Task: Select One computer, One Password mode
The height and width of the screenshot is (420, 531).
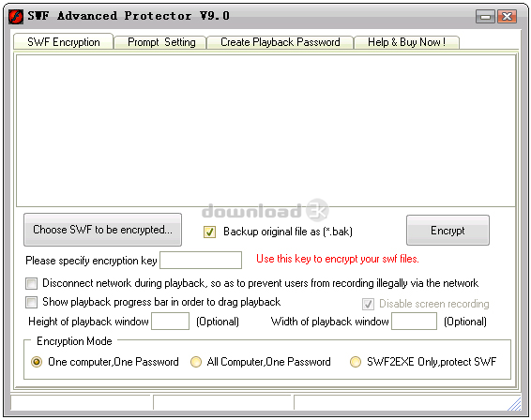Action: pyautogui.click(x=37, y=362)
